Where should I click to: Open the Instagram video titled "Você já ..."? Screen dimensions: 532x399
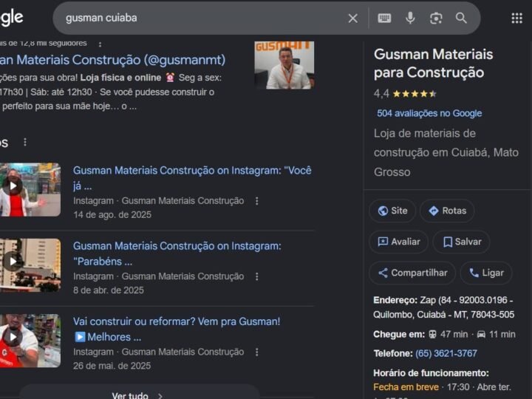192,178
